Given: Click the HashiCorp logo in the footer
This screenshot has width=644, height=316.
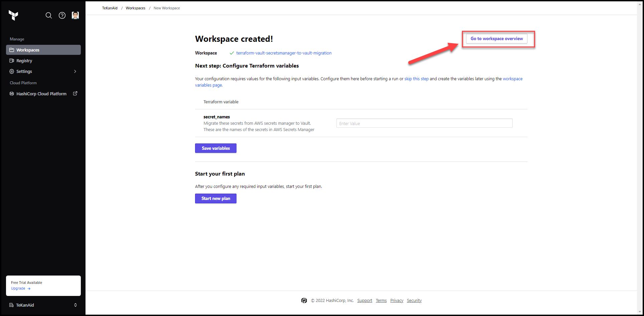Looking at the screenshot, I should (x=304, y=300).
